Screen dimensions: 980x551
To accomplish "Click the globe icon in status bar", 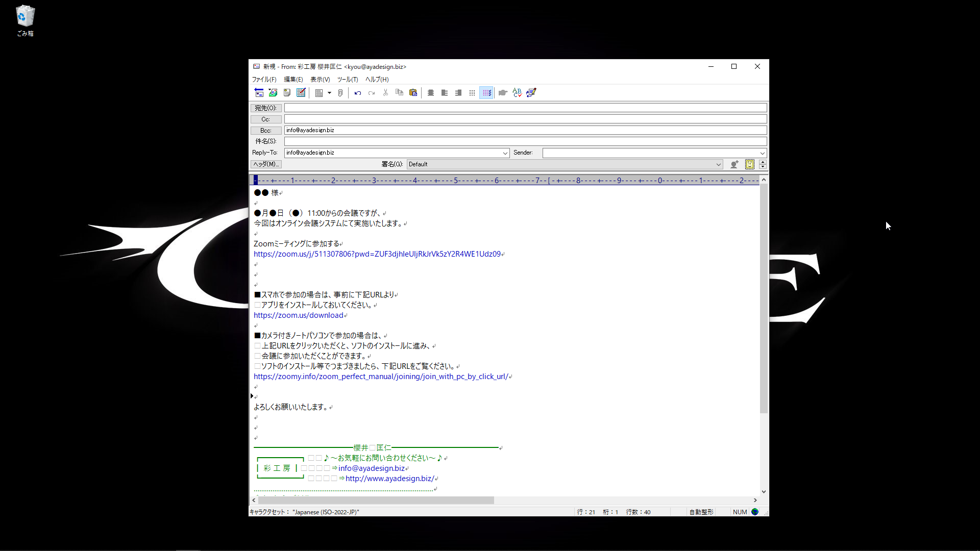I will pos(755,512).
